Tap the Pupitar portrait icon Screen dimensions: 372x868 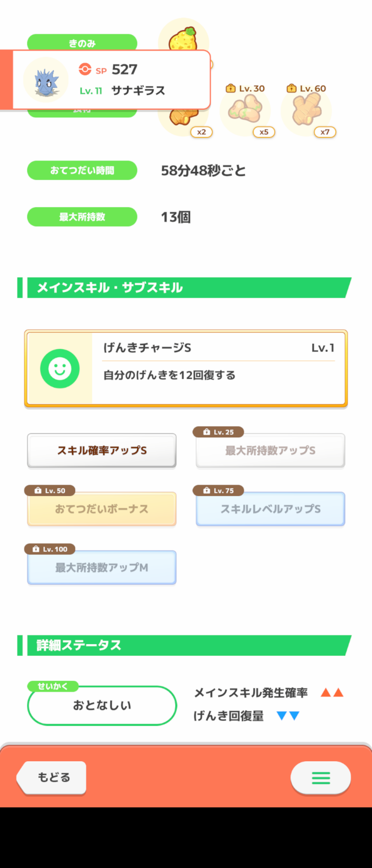coord(46,80)
